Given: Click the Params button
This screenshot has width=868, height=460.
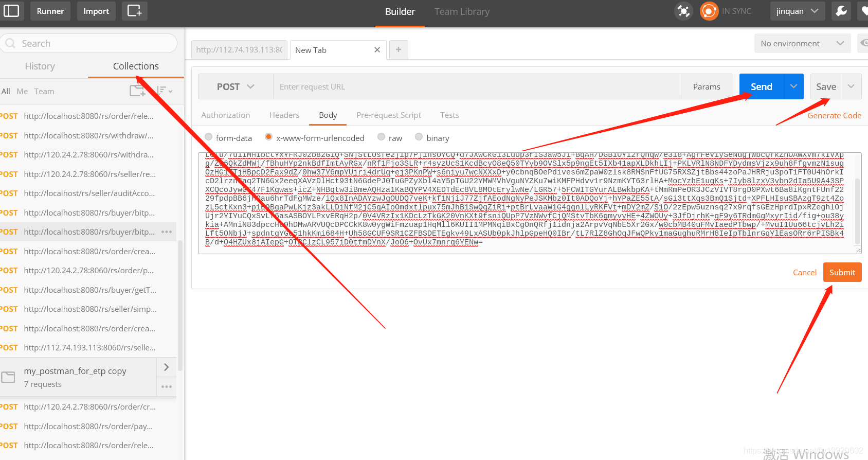Looking at the screenshot, I should click(x=707, y=86).
